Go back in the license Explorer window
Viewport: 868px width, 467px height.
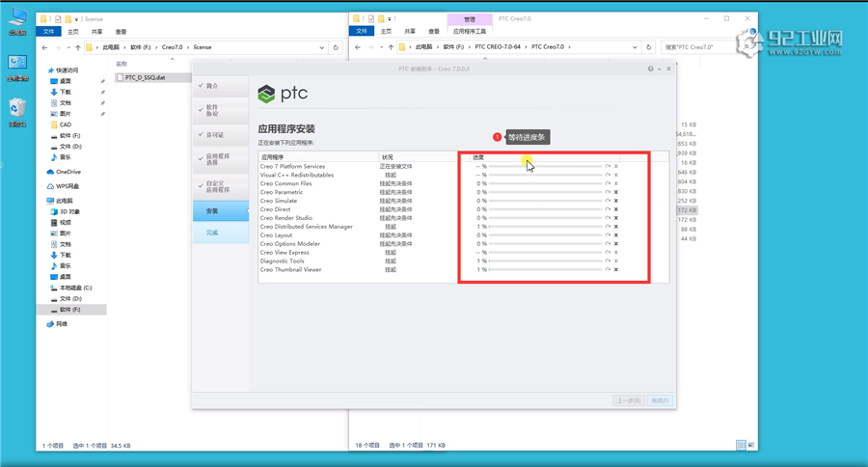pos(44,47)
